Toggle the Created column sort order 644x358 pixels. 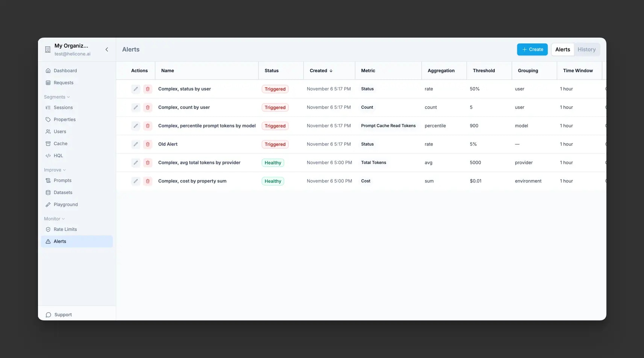click(x=320, y=70)
